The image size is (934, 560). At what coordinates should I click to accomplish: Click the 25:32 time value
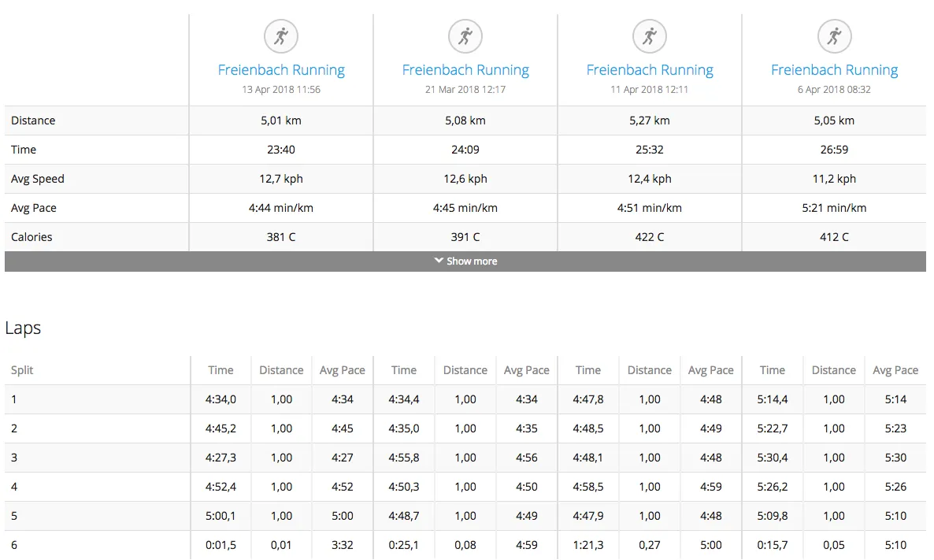[x=649, y=150]
